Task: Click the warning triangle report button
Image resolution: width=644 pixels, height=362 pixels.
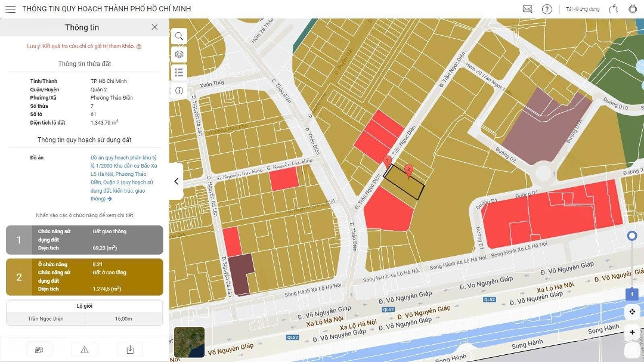Action: [85, 350]
